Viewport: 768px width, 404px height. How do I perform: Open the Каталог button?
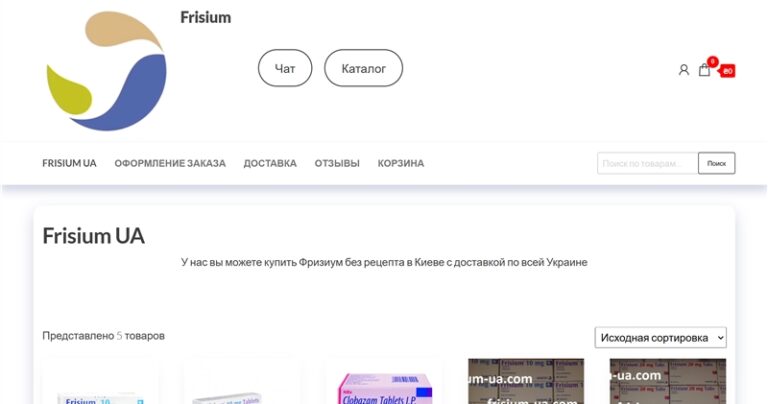[x=363, y=69]
